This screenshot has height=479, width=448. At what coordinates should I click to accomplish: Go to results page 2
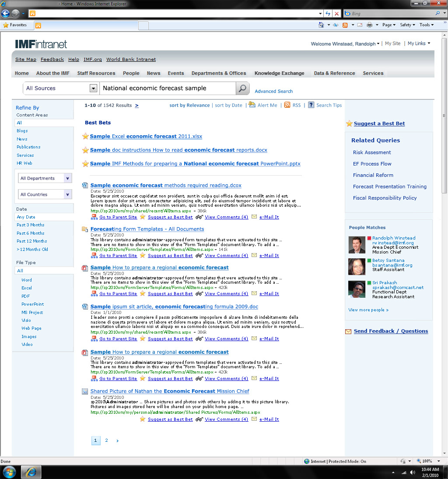click(x=106, y=440)
